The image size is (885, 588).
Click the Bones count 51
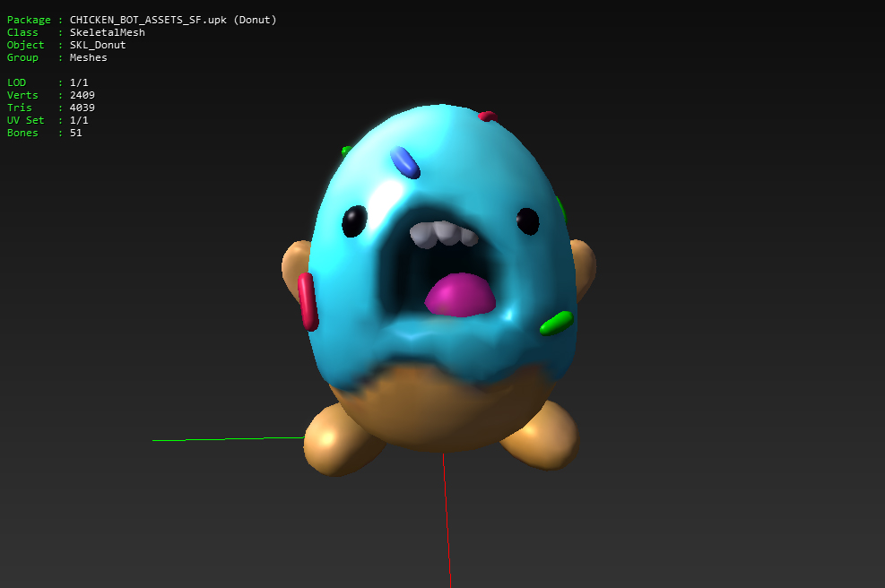pyautogui.click(x=75, y=133)
